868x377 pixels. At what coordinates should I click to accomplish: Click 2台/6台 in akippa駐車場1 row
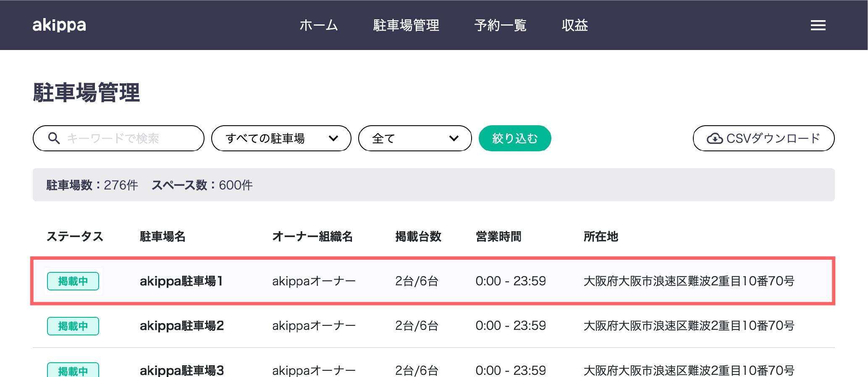[x=417, y=281]
